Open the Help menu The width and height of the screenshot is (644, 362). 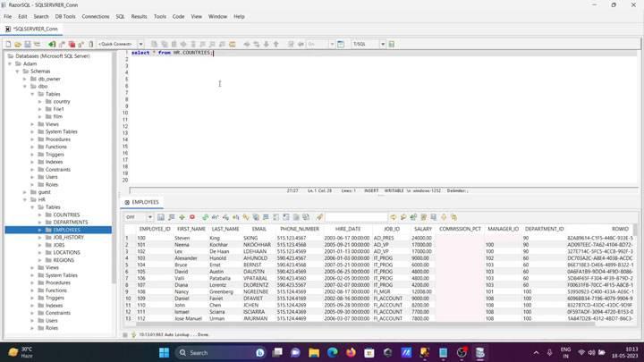pyautogui.click(x=239, y=16)
